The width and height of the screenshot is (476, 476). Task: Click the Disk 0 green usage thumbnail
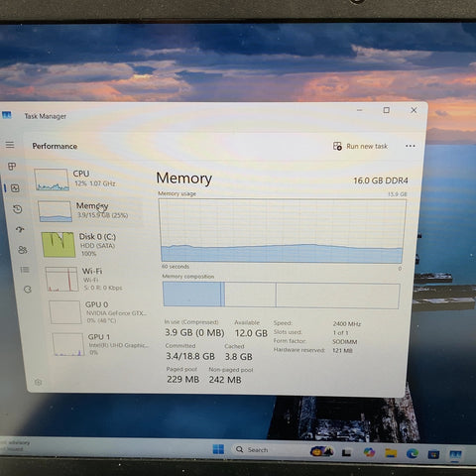point(59,245)
